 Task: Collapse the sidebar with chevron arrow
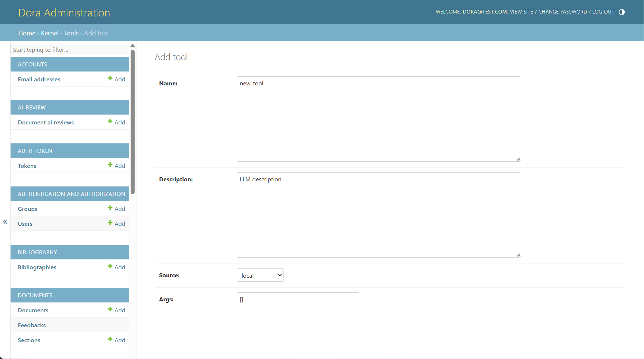point(5,221)
